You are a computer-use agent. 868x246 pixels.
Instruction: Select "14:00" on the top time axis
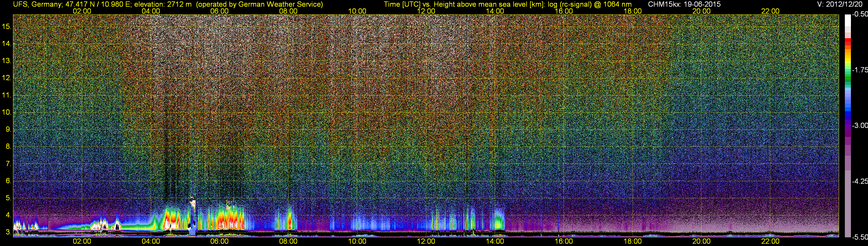[495, 11]
